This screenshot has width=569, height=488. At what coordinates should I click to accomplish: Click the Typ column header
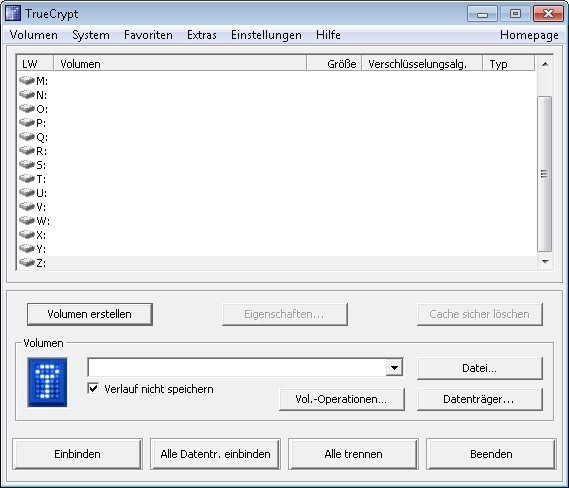509,64
